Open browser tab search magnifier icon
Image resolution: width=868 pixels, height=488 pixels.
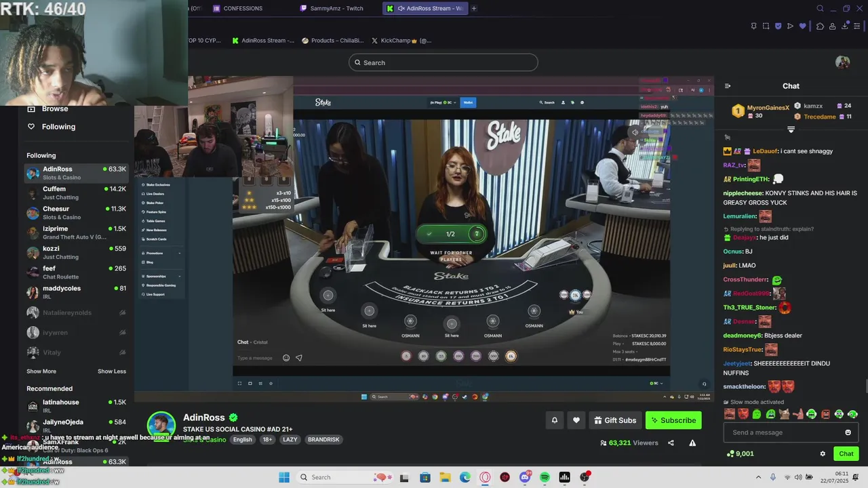point(820,8)
